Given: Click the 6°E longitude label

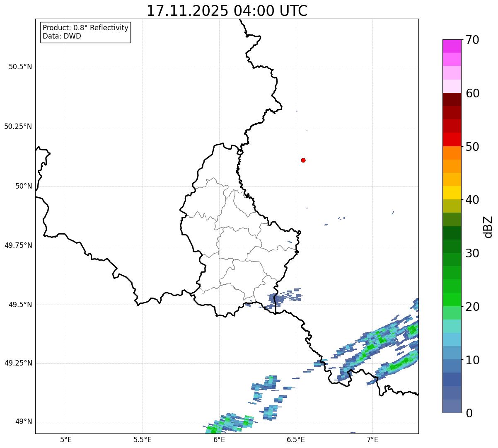Looking at the screenshot, I should pos(219,440).
